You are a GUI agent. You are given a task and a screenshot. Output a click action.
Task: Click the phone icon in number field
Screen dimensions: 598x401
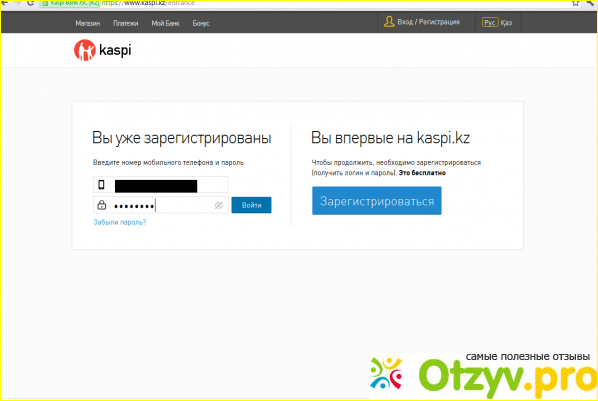click(x=101, y=185)
